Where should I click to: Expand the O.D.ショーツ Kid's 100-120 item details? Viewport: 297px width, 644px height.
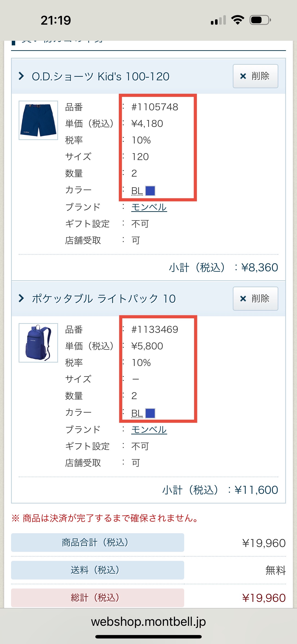tap(100, 76)
